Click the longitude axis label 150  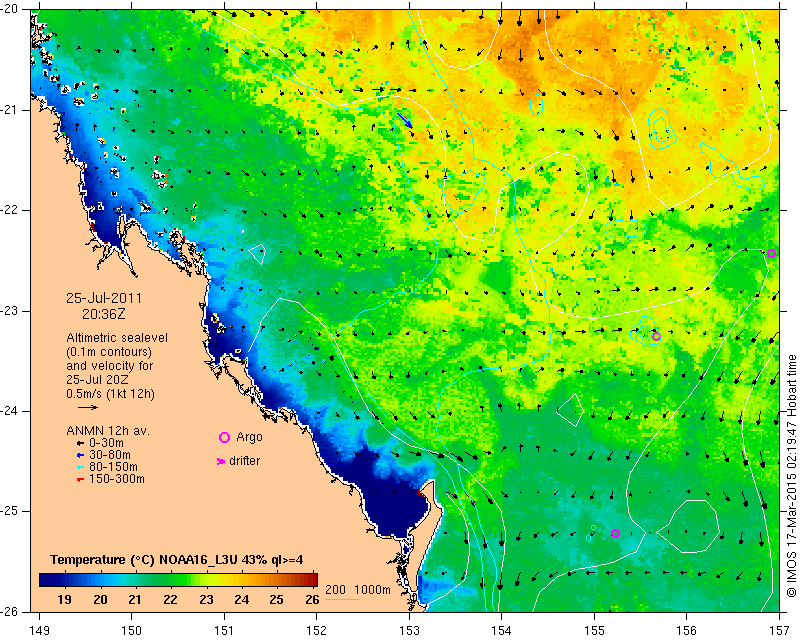click(132, 630)
